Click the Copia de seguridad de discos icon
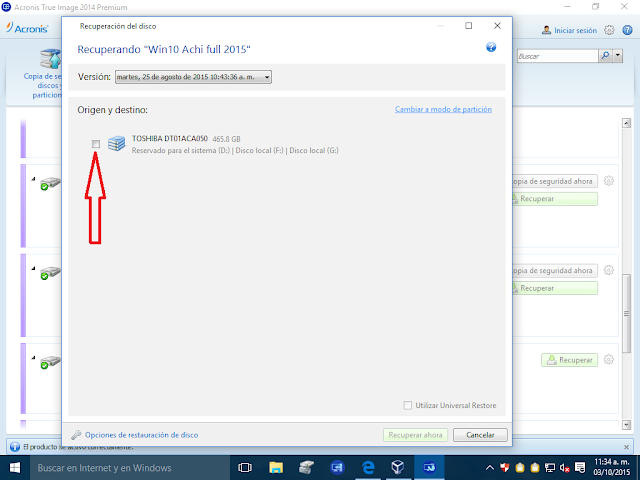This screenshot has height=480, width=640. coord(50,59)
